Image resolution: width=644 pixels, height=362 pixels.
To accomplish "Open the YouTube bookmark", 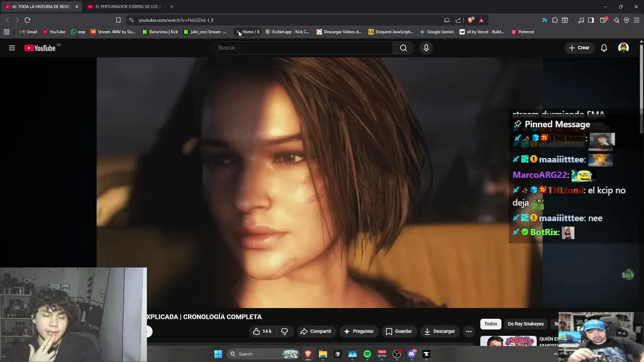I will click(x=54, y=32).
